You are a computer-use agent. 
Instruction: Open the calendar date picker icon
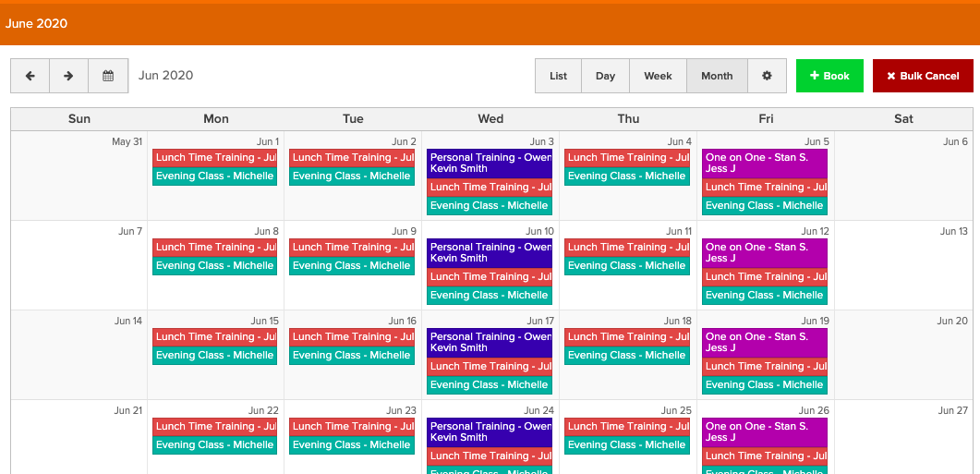tap(108, 76)
